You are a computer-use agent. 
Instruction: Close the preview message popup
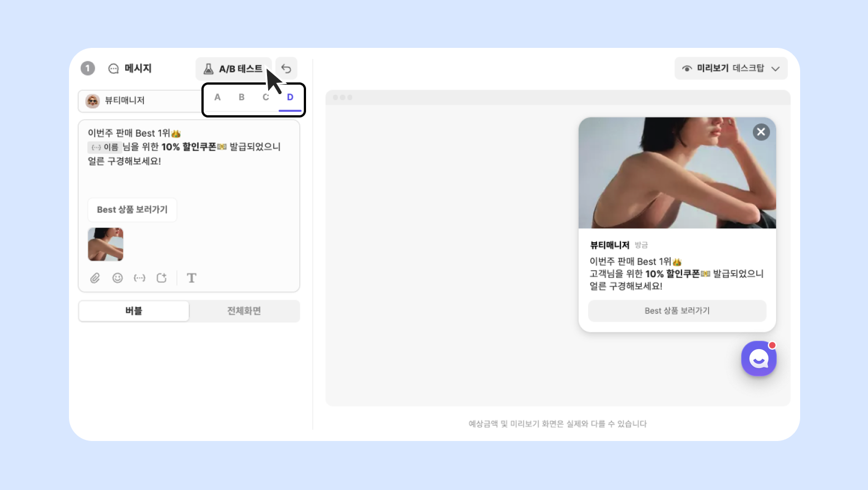(761, 132)
